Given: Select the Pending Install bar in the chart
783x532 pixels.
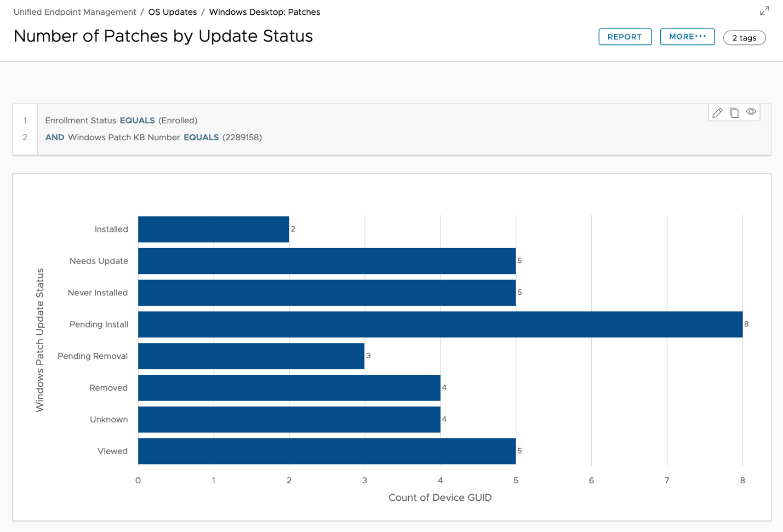Looking at the screenshot, I should 438,324.
